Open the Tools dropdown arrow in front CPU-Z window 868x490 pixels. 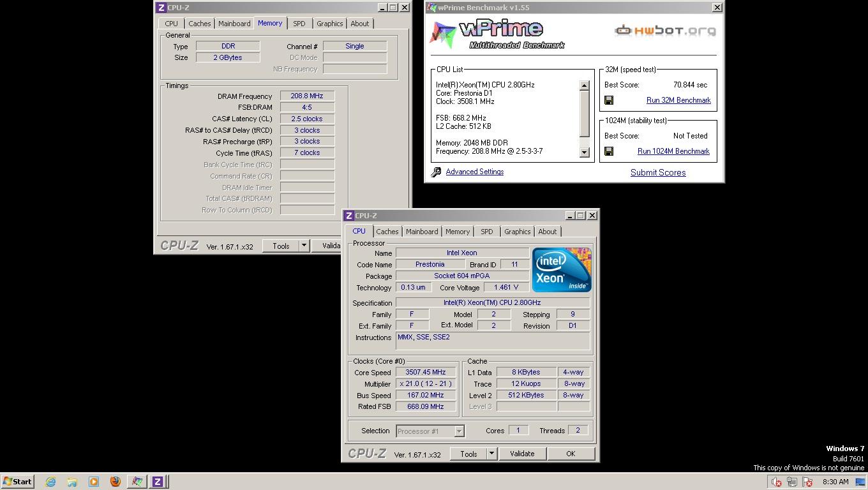pyautogui.click(x=491, y=454)
